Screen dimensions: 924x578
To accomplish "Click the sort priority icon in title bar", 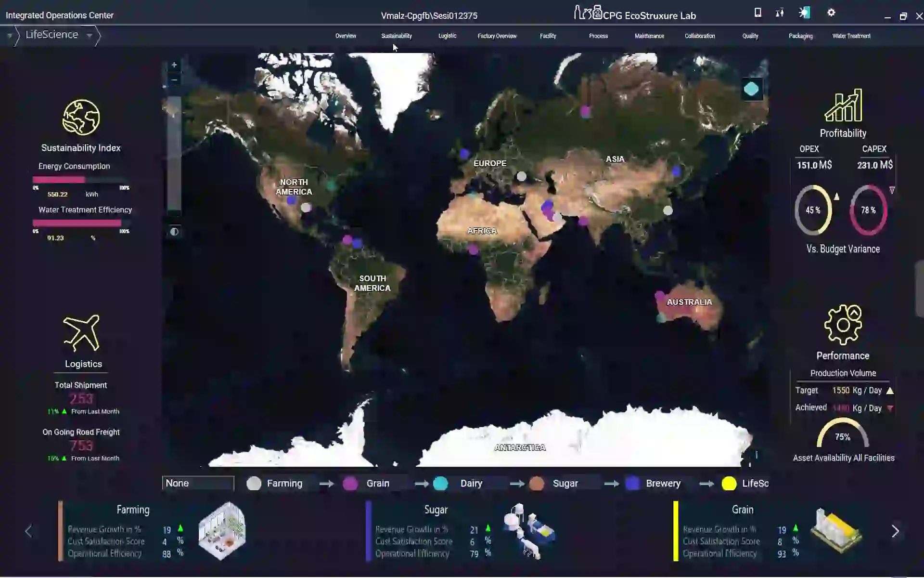I will 780,13.
